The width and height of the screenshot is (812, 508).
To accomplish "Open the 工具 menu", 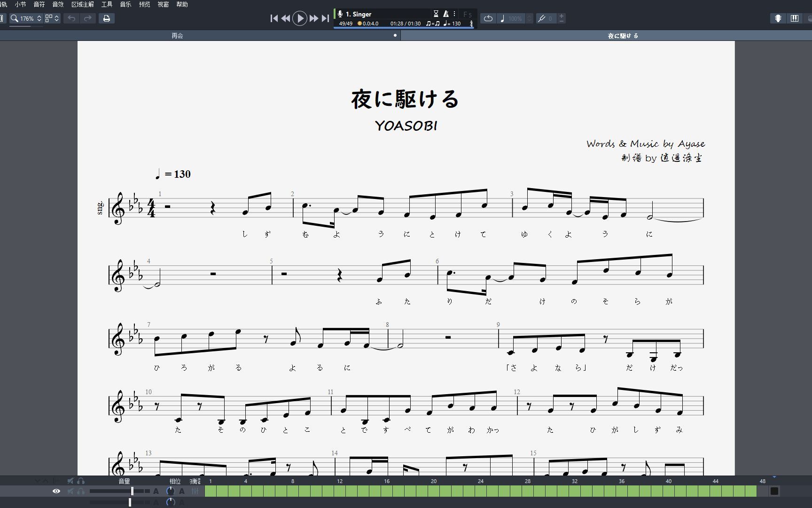I will pyautogui.click(x=107, y=5).
